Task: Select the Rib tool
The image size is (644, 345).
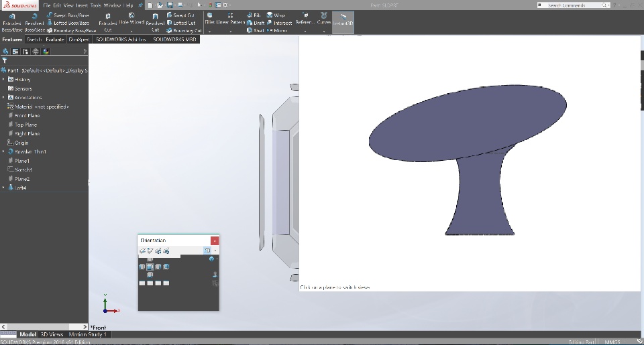Action: click(254, 15)
